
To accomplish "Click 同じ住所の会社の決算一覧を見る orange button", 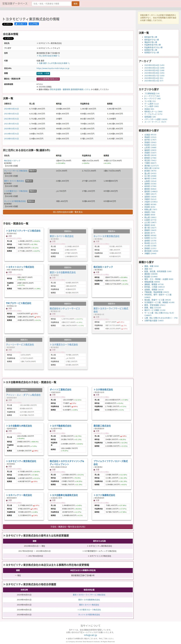I will [x=68, y=212].
